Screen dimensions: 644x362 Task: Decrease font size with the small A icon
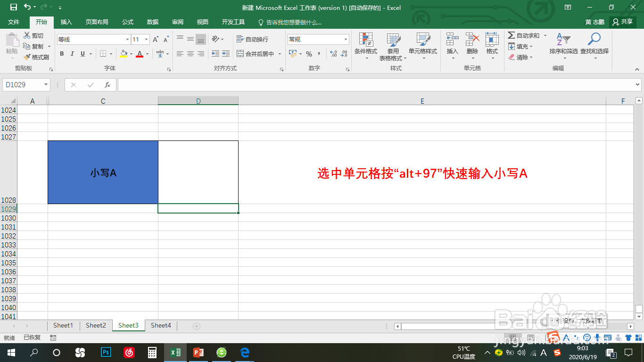(166, 40)
